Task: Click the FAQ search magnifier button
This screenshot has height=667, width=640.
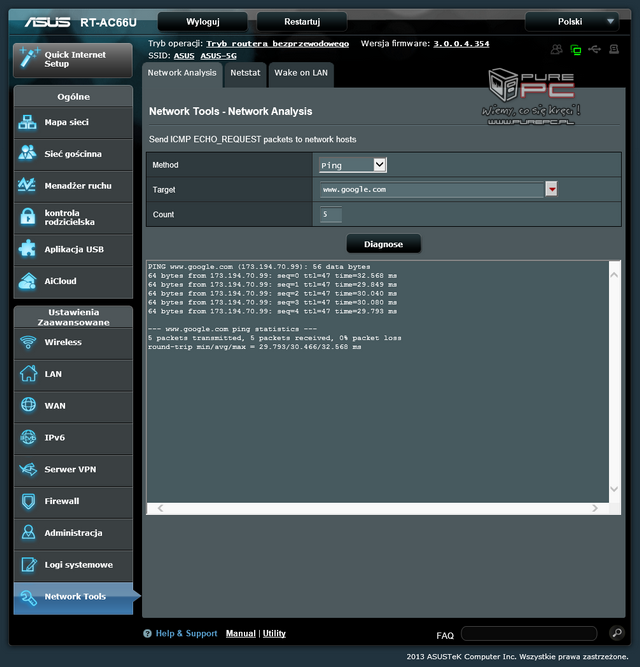Action: tap(616, 633)
